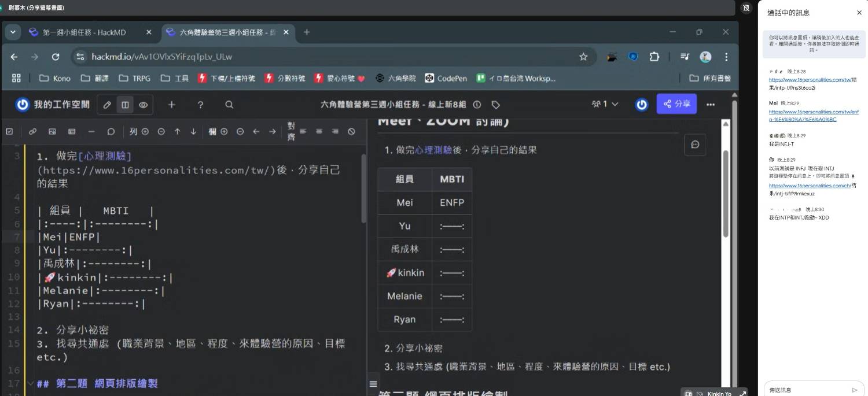This screenshot has height=396, width=868.
Task: Enable split view mode
Action: pyautogui.click(x=125, y=105)
